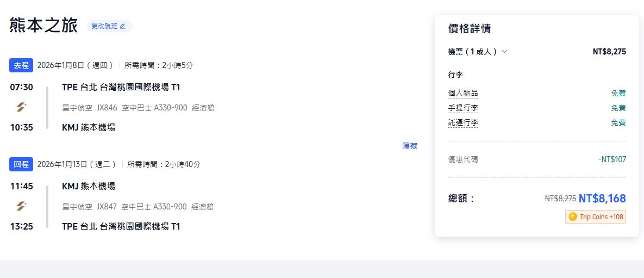Click the 個人物品 baggage info label
The height and width of the screenshot is (278, 644).
click(463, 93)
